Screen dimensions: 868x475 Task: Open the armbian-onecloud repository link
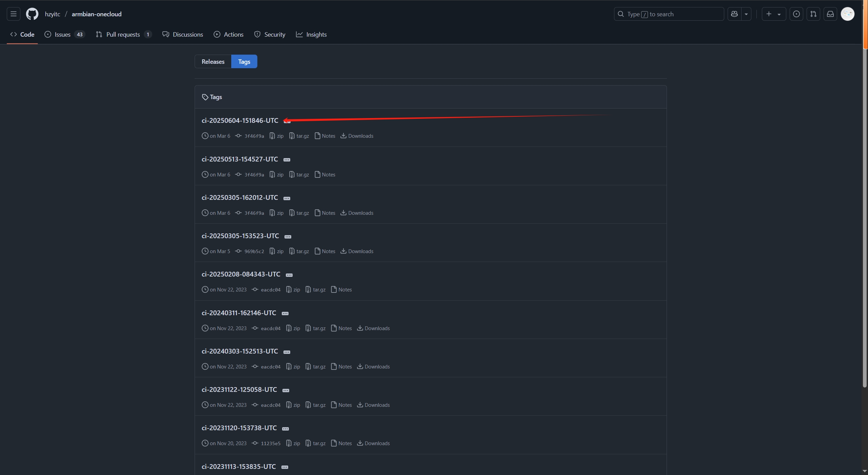click(97, 14)
